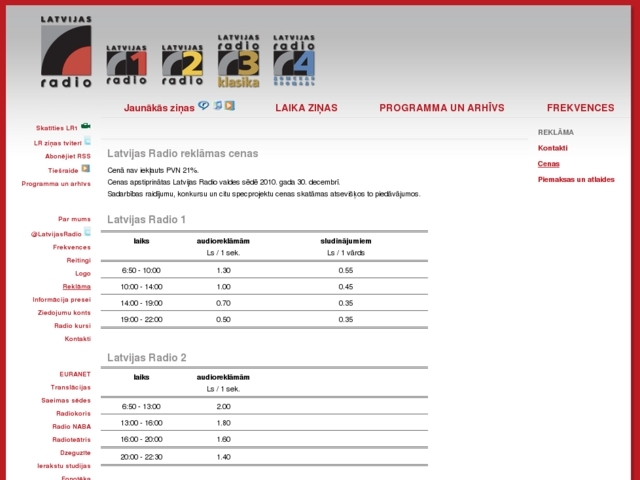Click the 1.80 price cell
The width and height of the screenshot is (640, 480).
(223, 423)
